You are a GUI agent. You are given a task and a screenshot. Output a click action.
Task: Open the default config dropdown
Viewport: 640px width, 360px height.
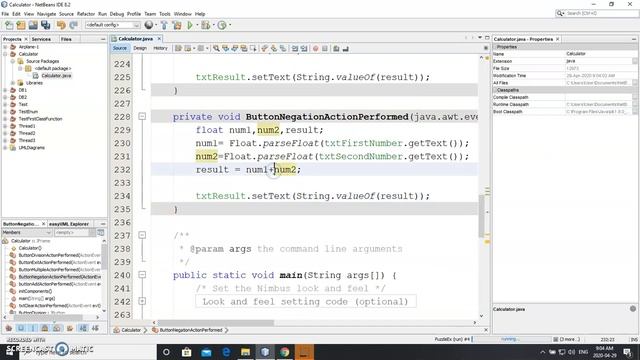(112, 25)
